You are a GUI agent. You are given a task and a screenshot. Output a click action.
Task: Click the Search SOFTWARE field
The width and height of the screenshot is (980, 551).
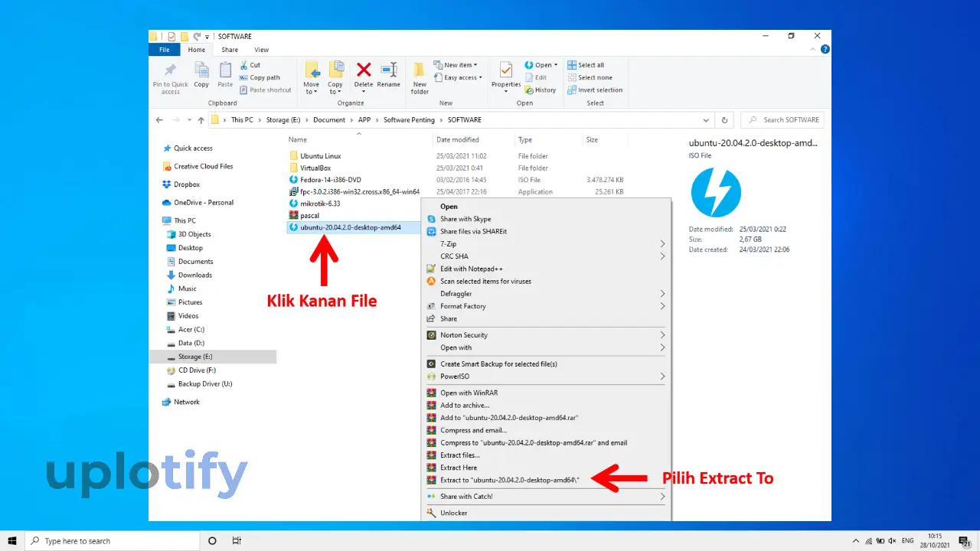tap(782, 120)
